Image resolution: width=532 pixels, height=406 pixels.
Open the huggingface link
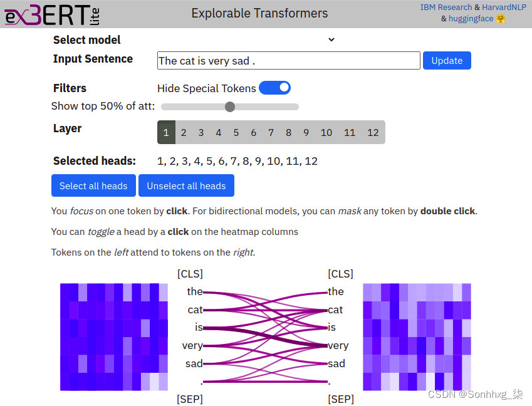pos(471,19)
